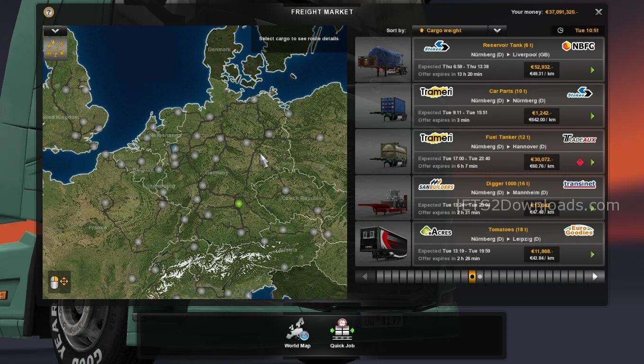Accept the Fuel Tanker job arrow
The image size is (644, 364).
[x=592, y=162]
